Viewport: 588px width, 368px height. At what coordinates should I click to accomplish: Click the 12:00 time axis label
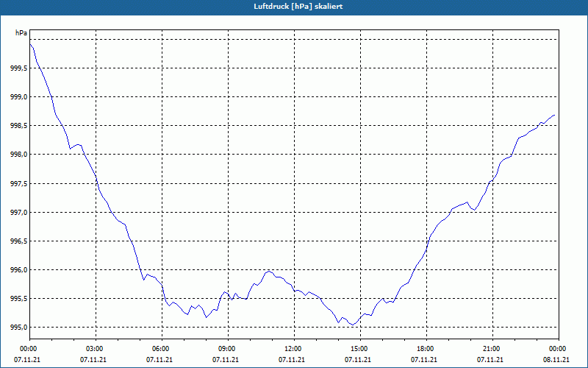point(294,349)
